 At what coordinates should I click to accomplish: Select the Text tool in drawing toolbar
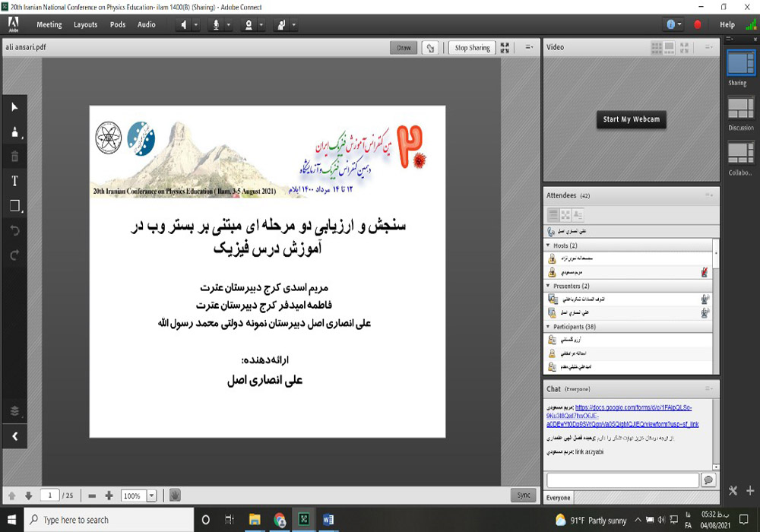click(14, 179)
